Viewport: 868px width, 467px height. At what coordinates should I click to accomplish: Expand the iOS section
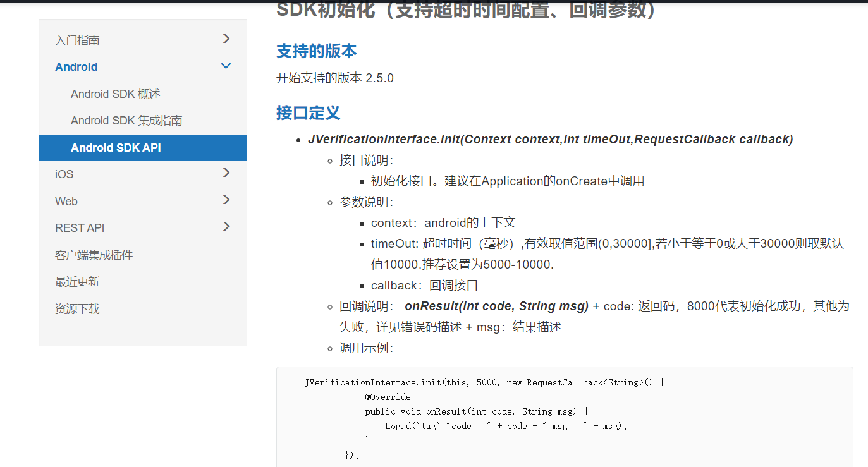pyautogui.click(x=226, y=173)
